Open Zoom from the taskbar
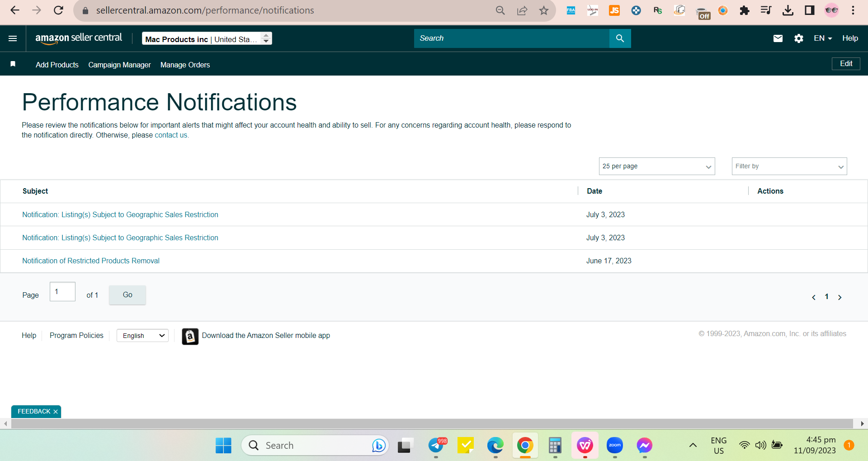Viewport: 868px width, 461px height. pos(614,446)
